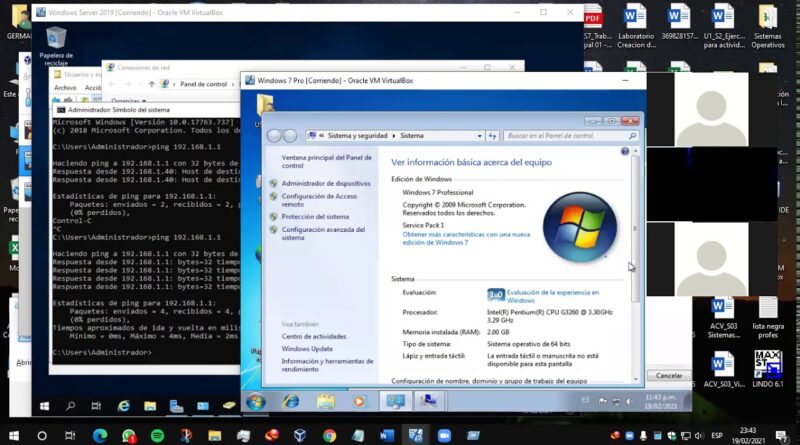Click the volume icon in Windows 7 tray

(628, 402)
